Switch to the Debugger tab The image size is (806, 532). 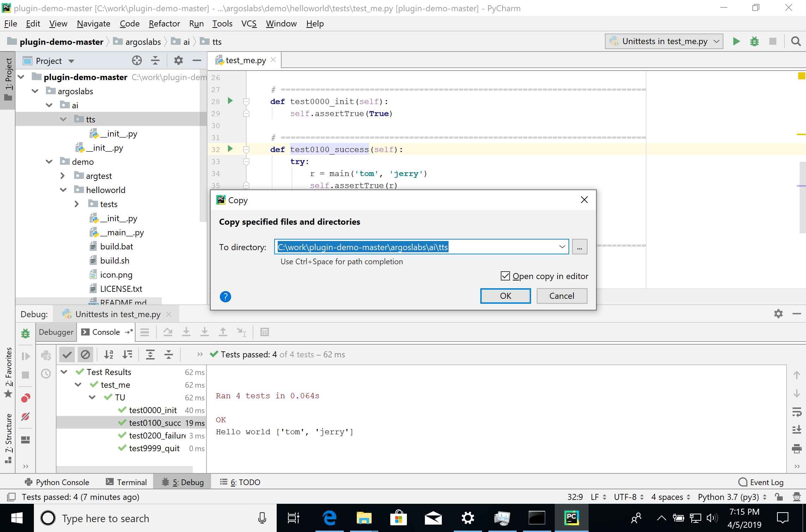click(x=56, y=332)
